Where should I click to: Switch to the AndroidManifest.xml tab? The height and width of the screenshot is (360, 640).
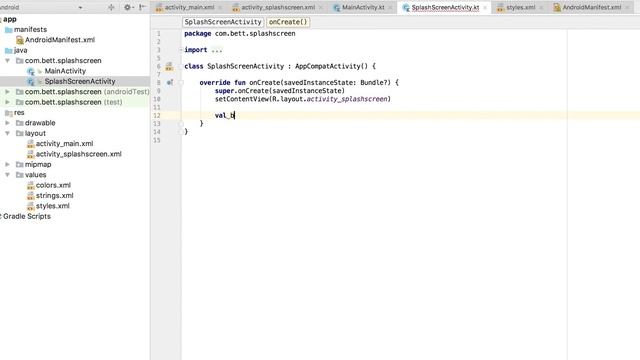tap(591, 7)
